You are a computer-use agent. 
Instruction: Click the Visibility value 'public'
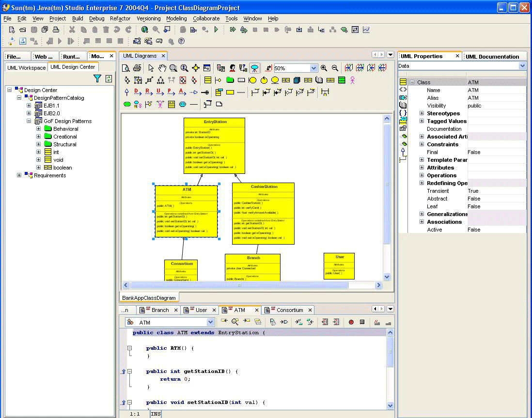pyautogui.click(x=474, y=106)
